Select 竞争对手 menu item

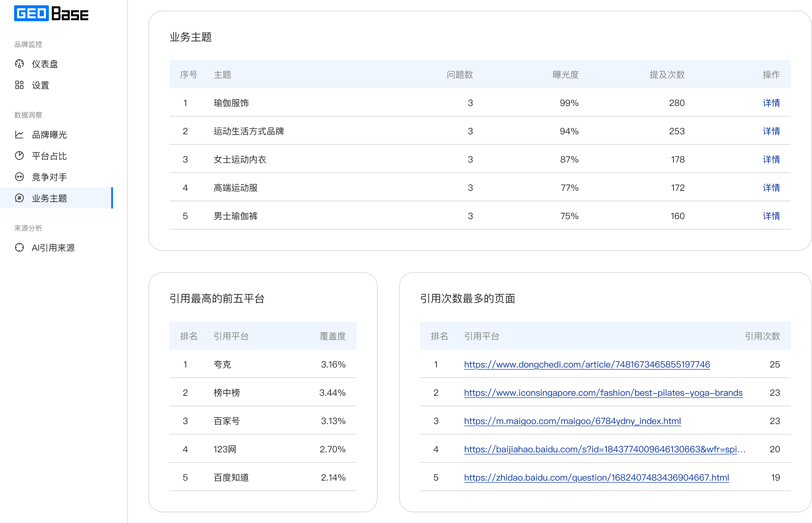(x=56, y=177)
